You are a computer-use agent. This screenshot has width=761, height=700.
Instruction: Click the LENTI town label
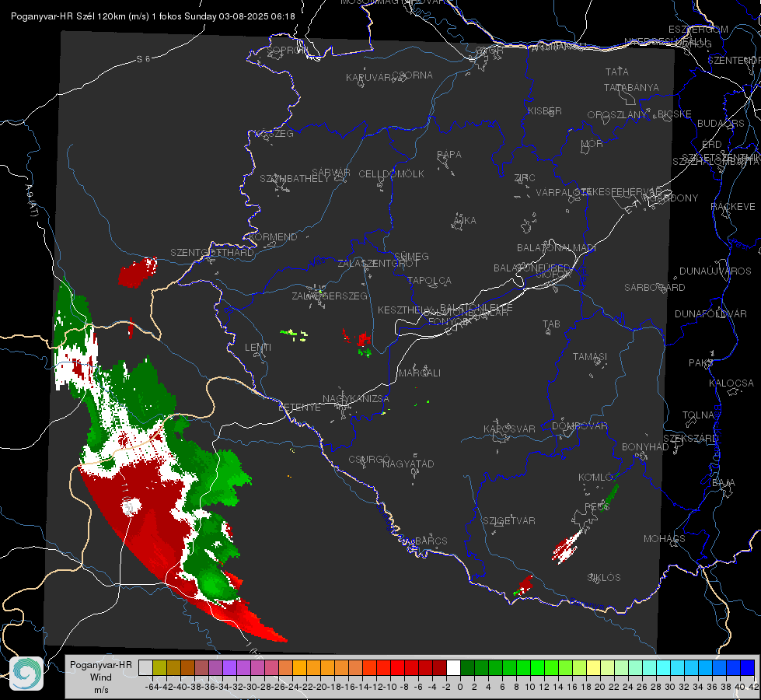coord(258,348)
